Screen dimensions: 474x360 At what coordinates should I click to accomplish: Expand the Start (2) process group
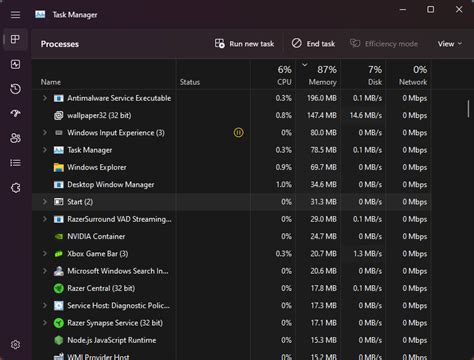click(x=44, y=202)
